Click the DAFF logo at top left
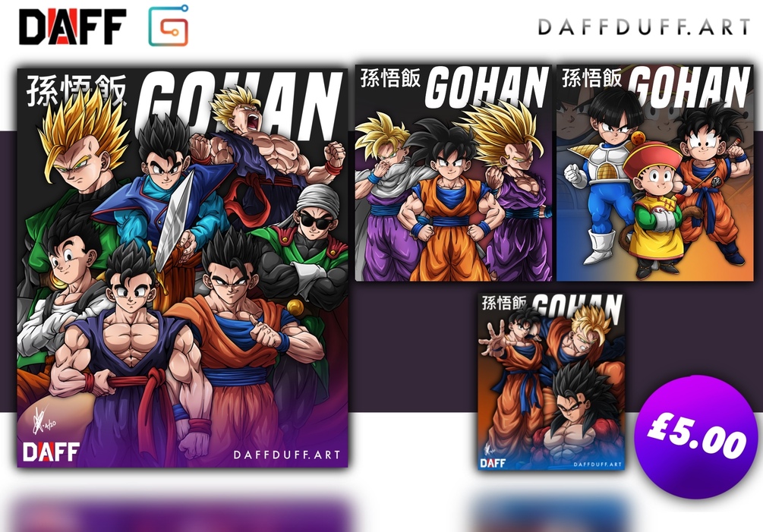The height and width of the screenshot is (532, 763). (x=73, y=27)
